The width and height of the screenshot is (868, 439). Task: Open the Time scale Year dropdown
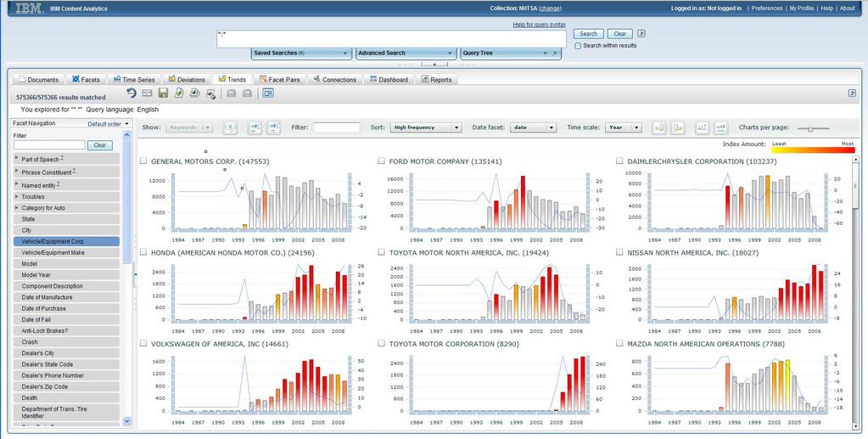pos(624,127)
